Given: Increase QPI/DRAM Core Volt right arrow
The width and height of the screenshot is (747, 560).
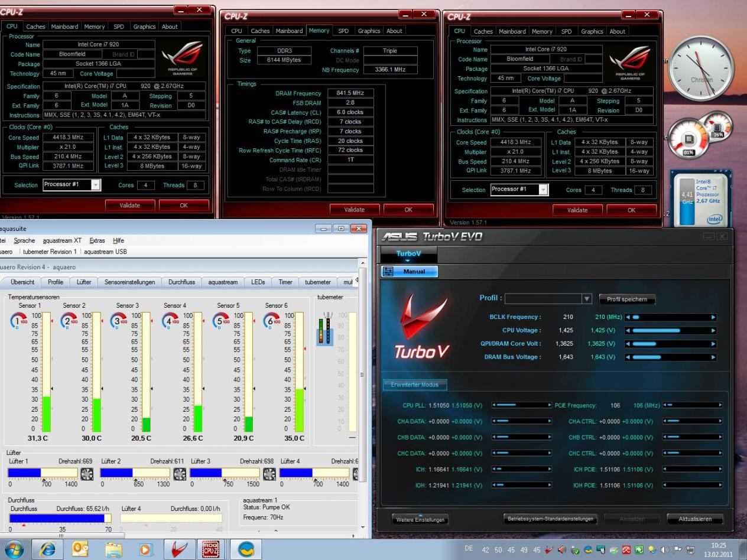Looking at the screenshot, I should 713,344.
